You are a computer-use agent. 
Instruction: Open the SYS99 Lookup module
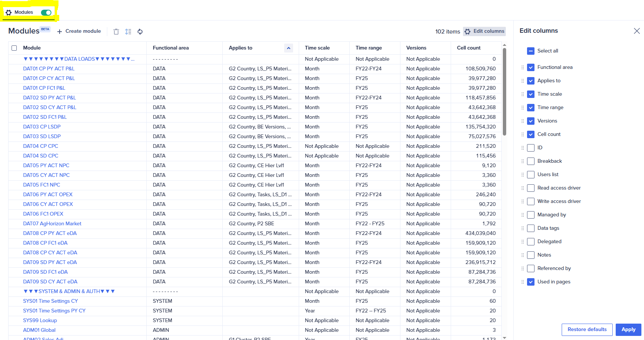coord(40,321)
